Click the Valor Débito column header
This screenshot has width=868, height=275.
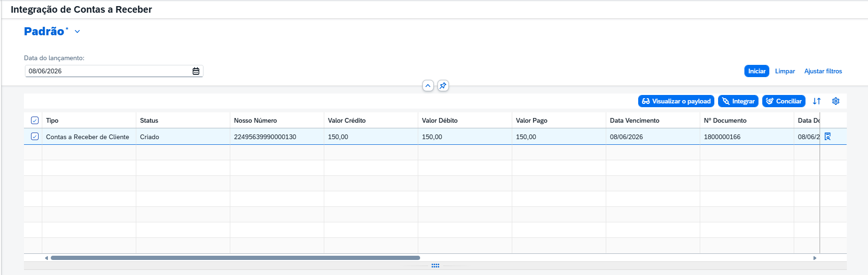point(465,120)
